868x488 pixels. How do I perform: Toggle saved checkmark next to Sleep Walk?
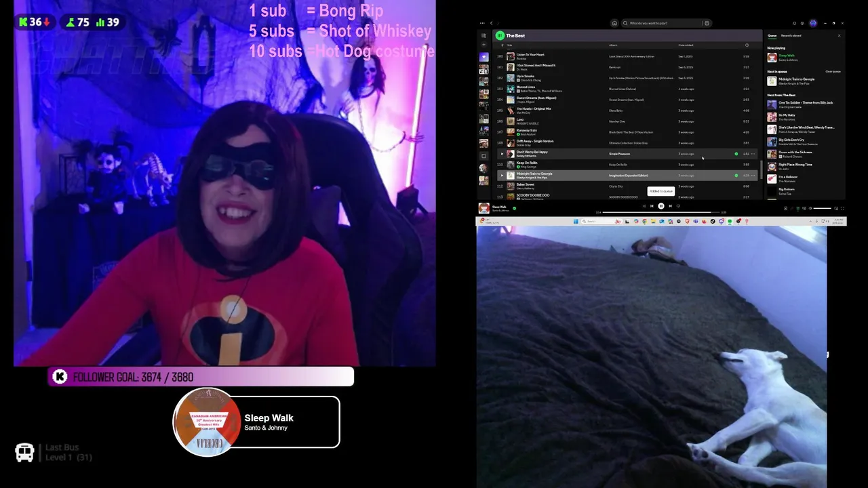(x=514, y=208)
